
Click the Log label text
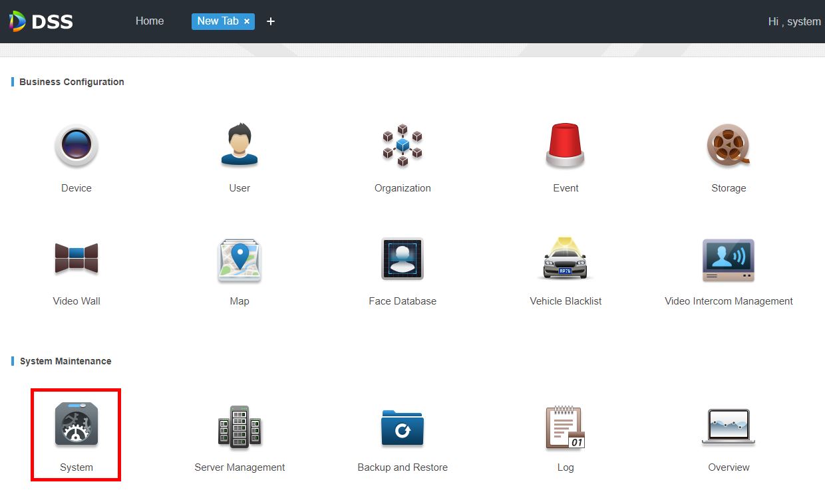pos(566,467)
